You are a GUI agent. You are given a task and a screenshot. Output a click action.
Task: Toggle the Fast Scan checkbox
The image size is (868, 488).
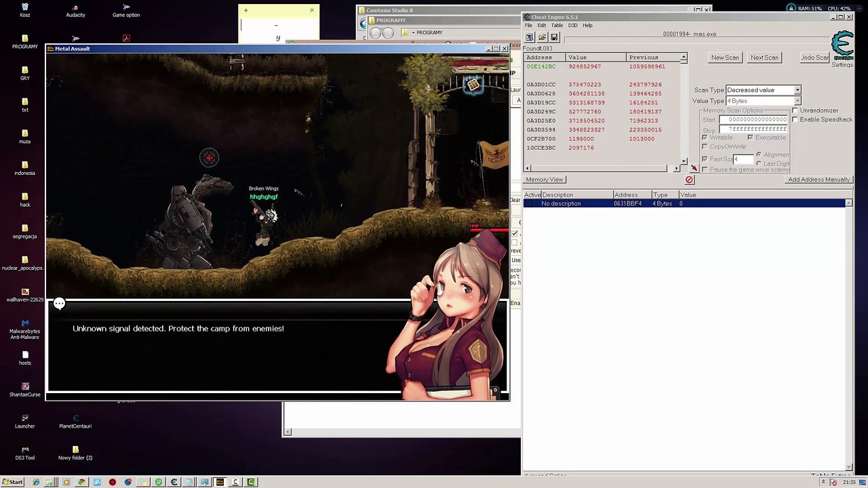click(x=705, y=159)
